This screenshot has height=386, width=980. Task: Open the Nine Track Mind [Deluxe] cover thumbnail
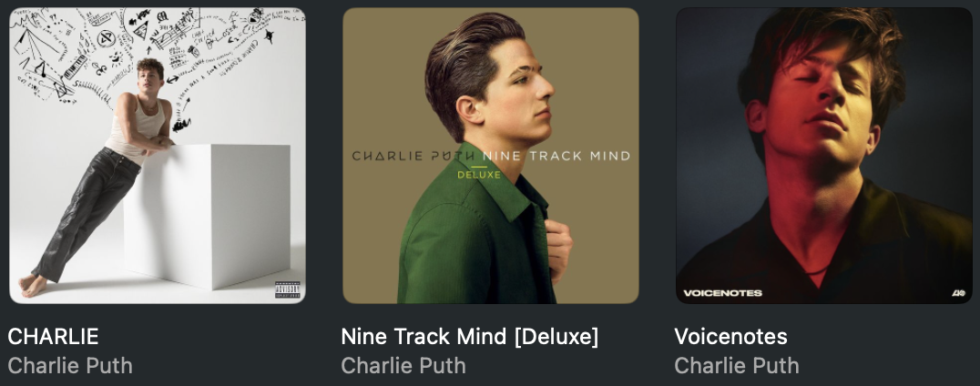tap(491, 156)
